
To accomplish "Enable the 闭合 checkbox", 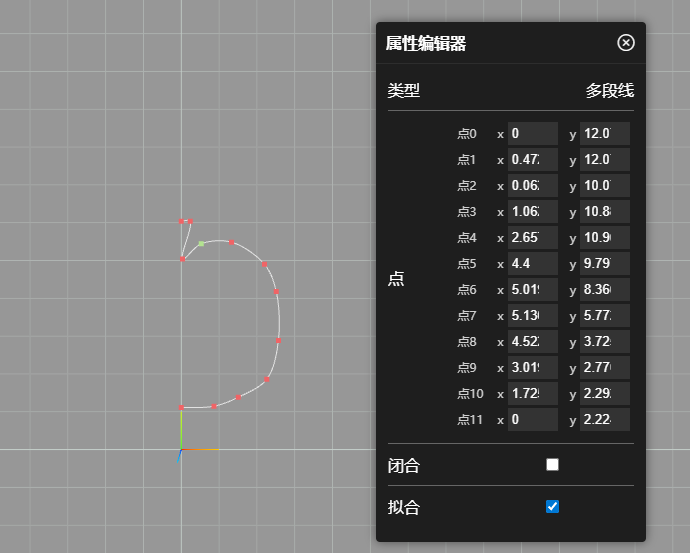I will coord(552,465).
